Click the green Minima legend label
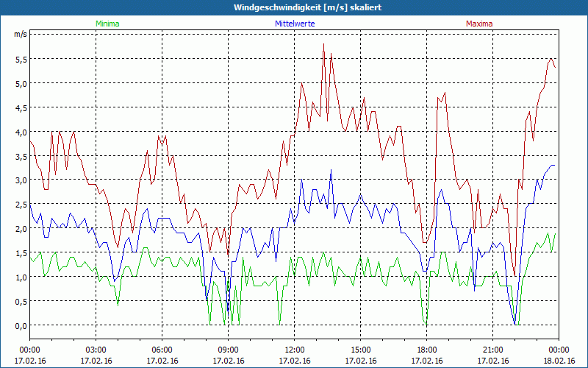The height and width of the screenshot is (368, 588). [107, 24]
